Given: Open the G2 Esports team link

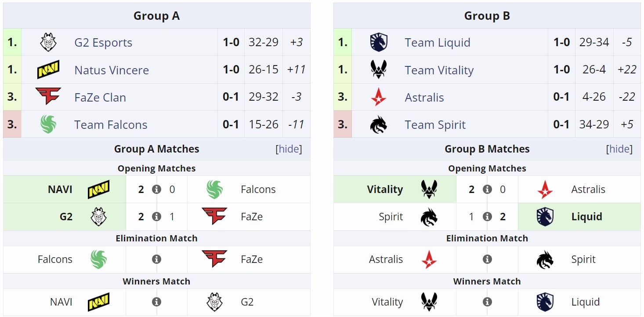Looking at the screenshot, I should point(103,43).
